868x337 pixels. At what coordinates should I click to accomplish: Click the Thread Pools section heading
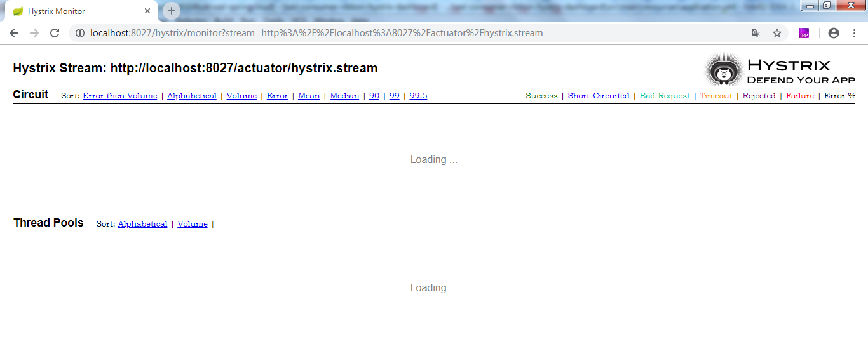(x=48, y=223)
